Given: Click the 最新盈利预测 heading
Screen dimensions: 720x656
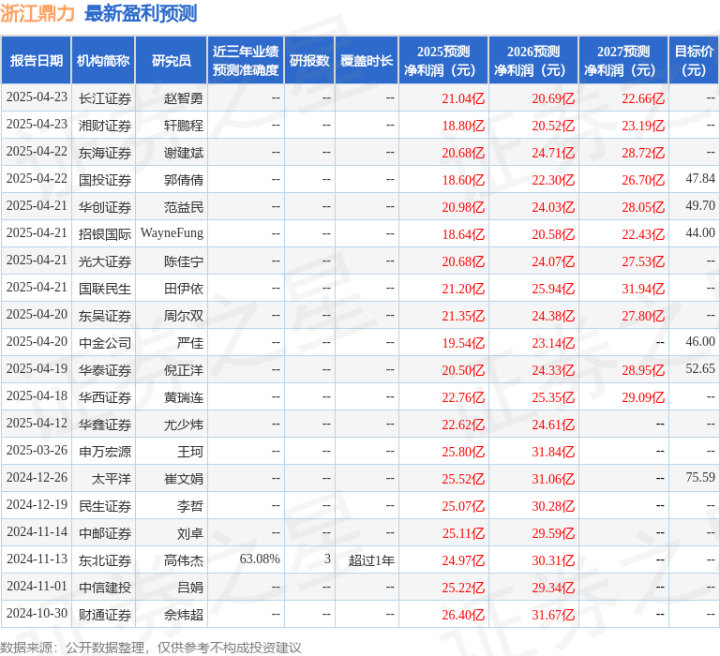Looking at the screenshot, I should [141, 14].
